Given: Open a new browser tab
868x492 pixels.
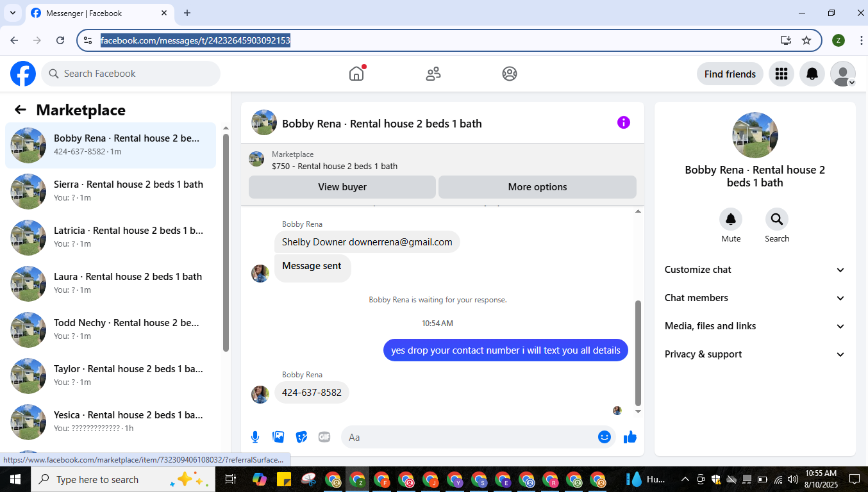Looking at the screenshot, I should point(187,13).
